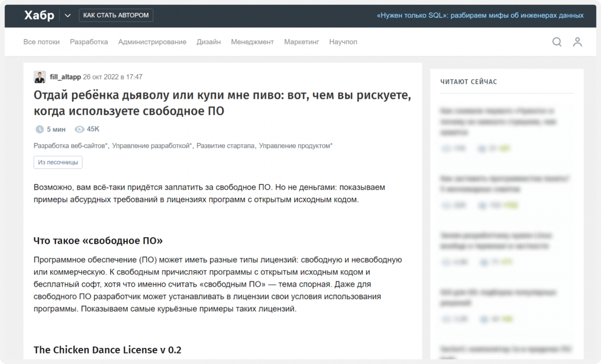Click the Из песочницы badge
This screenshot has width=601, height=364.
(x=58, y=162)
